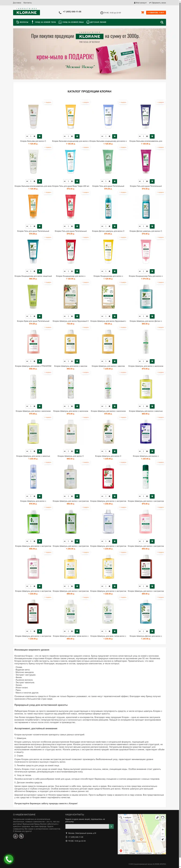Image resolution: width=181 pixels, height=868 pixels.
Task: Open search via magnifier in green menu bar
Action: coord(162,22)
